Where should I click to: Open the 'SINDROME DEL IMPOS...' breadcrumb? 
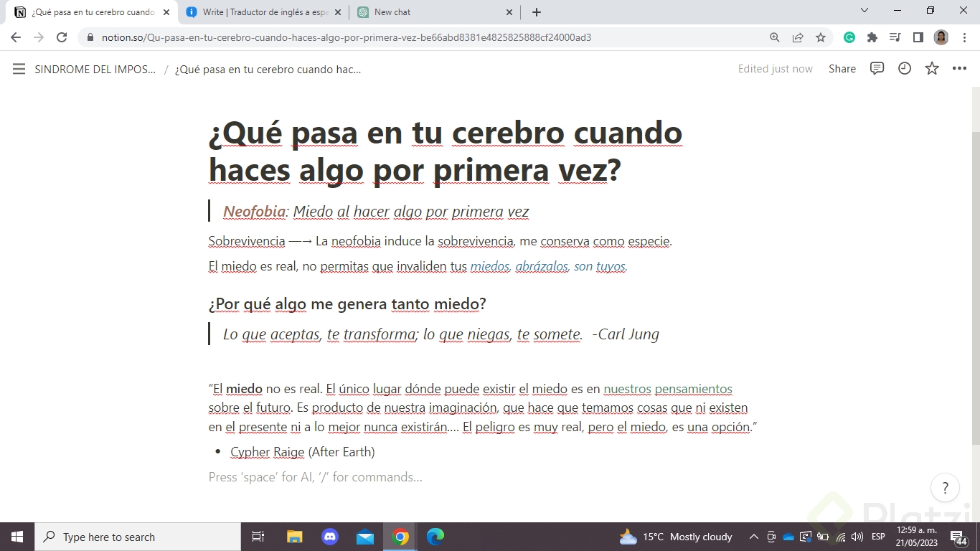click(95, 69)
